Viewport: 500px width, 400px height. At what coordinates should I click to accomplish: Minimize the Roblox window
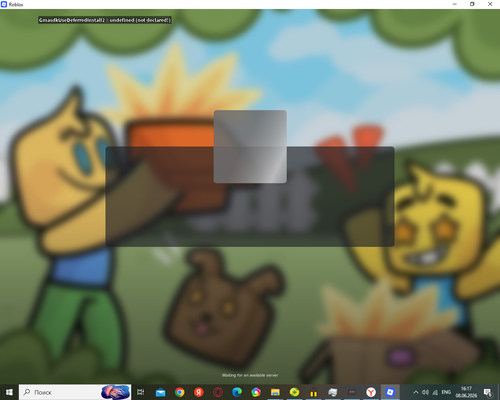[x=455, y=4]
